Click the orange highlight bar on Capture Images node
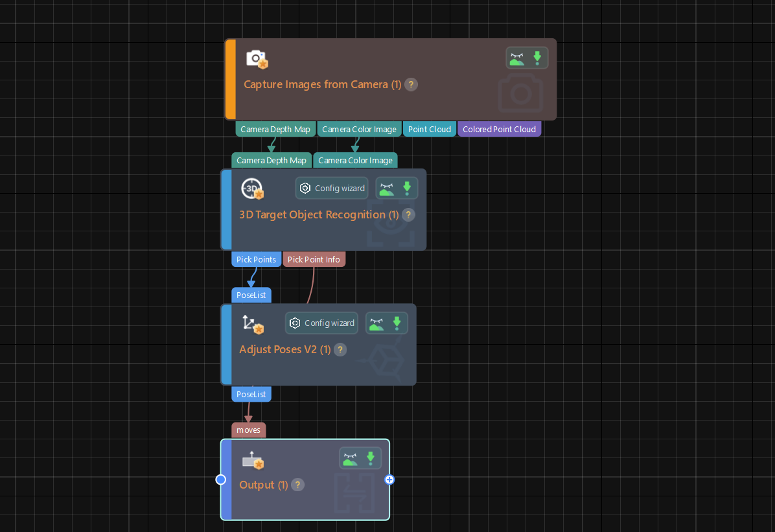Viewport: 775px width, 532px height. (228, 79)
